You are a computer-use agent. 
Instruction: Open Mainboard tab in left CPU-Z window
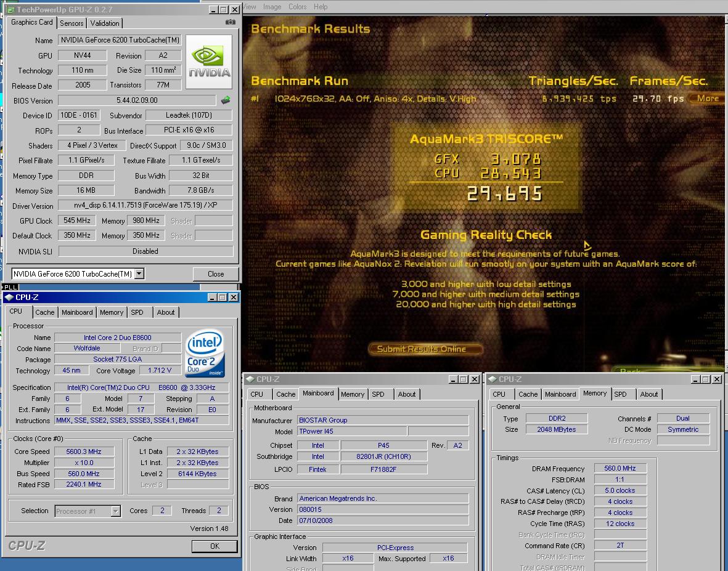click(x=77, y=312)
